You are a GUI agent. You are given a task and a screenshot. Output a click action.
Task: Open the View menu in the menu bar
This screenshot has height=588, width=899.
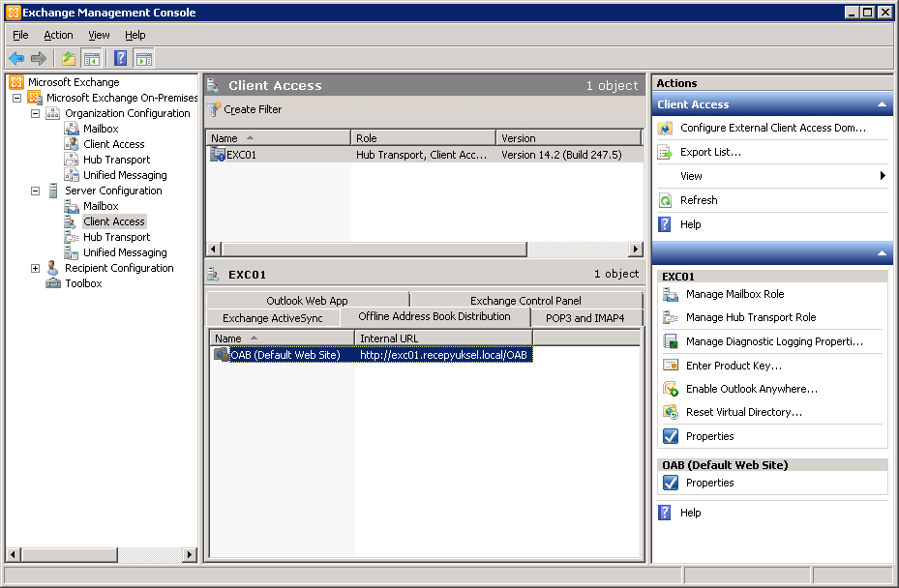pyautogui.click(x=99, y=35)
